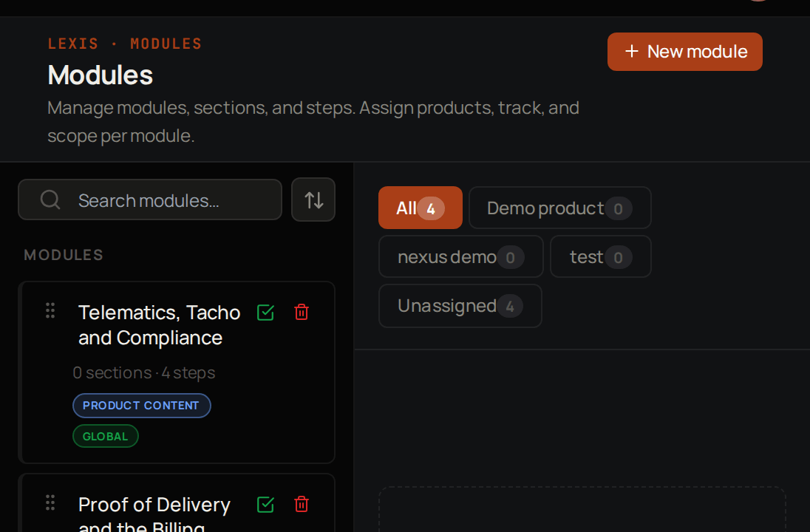Screen dimensions: 810x532
Task: Click MODULES breadcrumb
Action: click(166, 44)
